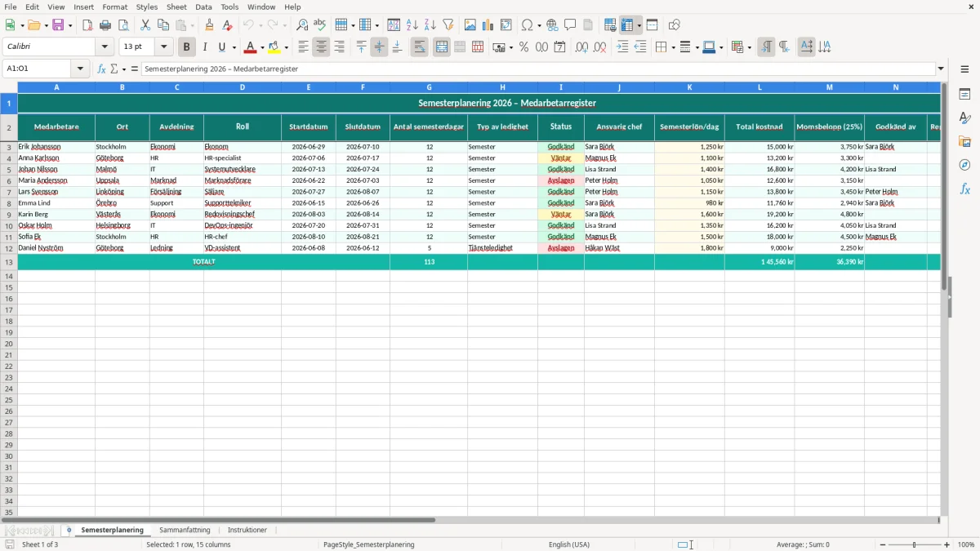980x551 pixels.
Task: Open the sidebar Properties panel icon
Action: [964, 95]
